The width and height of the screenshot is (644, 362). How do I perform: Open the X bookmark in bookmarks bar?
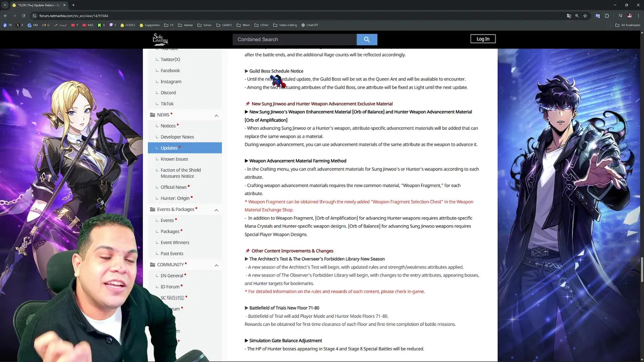coord(20,25)
